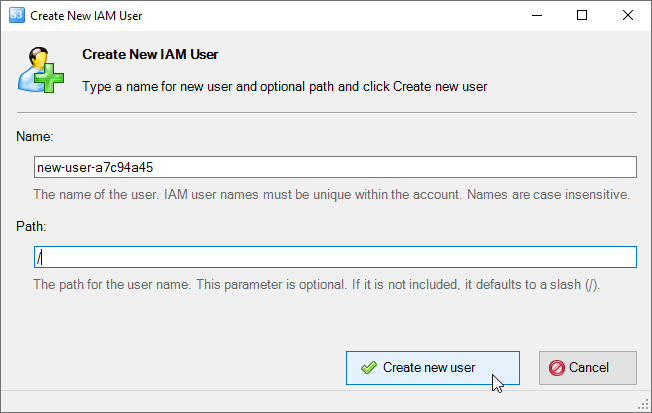Click the resize grip in the bottom corner

click(643, 404)
